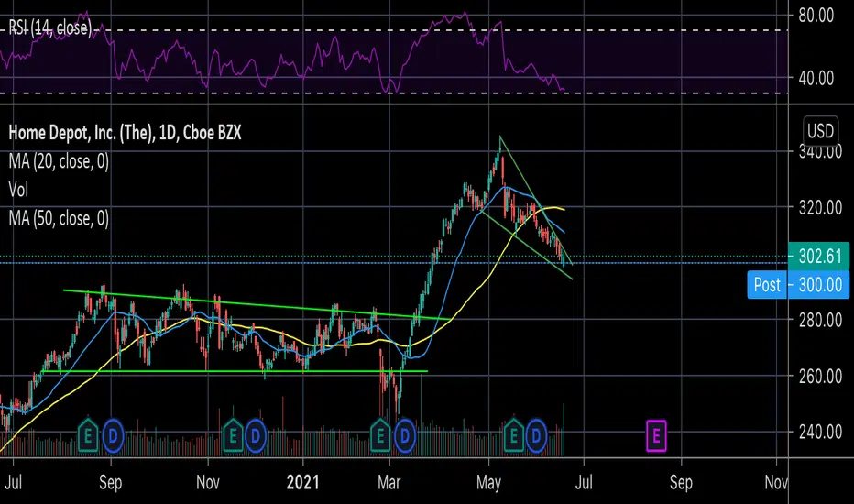The image size is (854, 504).
Task: Click the 40.00 RSI scale label
Action: tap(816, 79)
